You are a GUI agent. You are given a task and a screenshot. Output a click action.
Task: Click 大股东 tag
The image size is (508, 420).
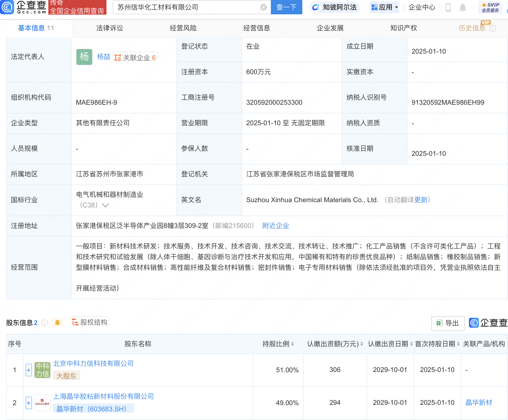(66, 376)
